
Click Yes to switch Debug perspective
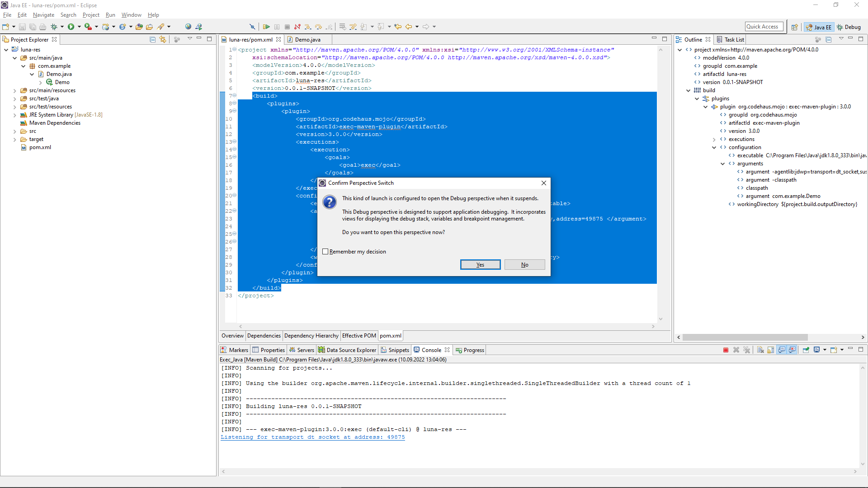click(480, 264)
